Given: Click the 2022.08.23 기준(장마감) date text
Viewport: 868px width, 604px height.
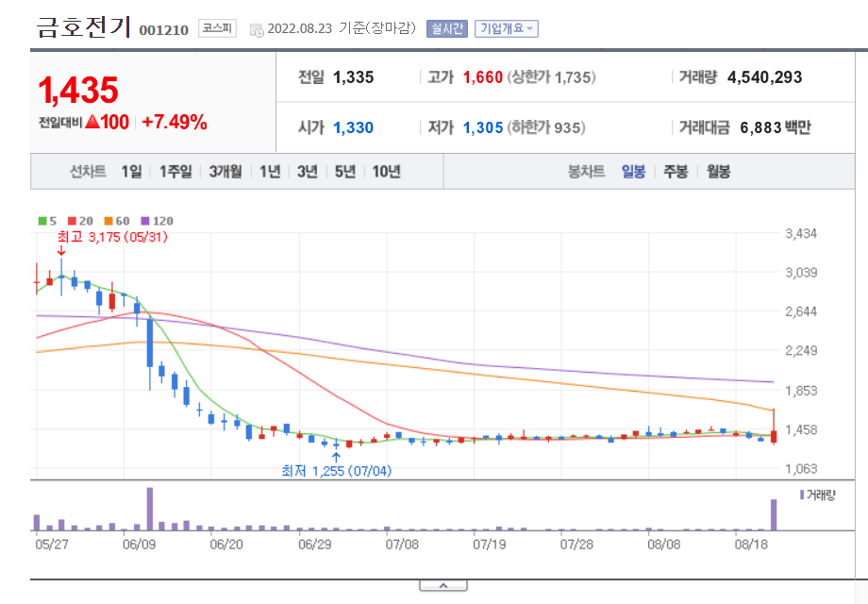Looking at the screenshot, I should (x=342, y=28).
